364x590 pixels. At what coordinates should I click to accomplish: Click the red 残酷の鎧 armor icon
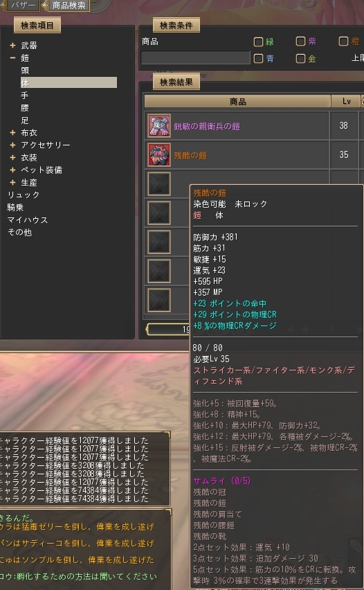click(x=158, y=154)
